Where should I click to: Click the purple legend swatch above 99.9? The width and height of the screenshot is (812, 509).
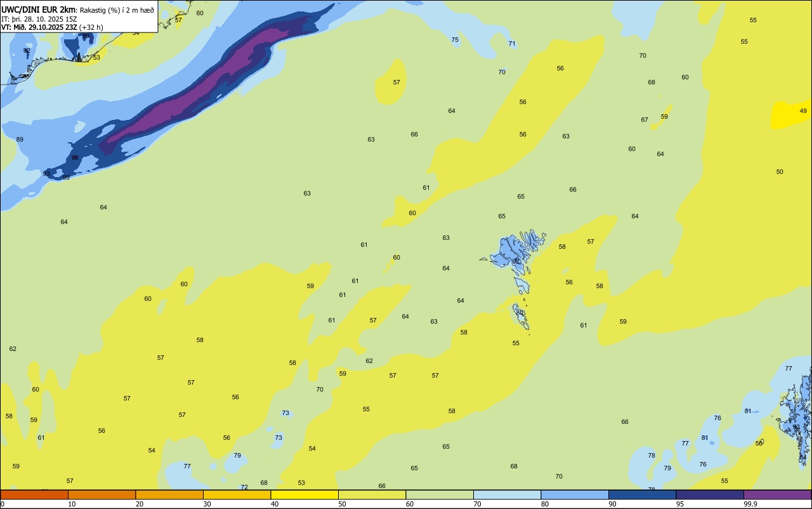point(777,494)
